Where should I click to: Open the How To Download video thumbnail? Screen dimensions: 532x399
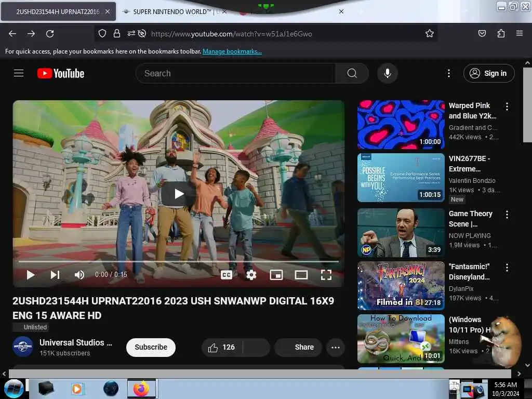401,339
